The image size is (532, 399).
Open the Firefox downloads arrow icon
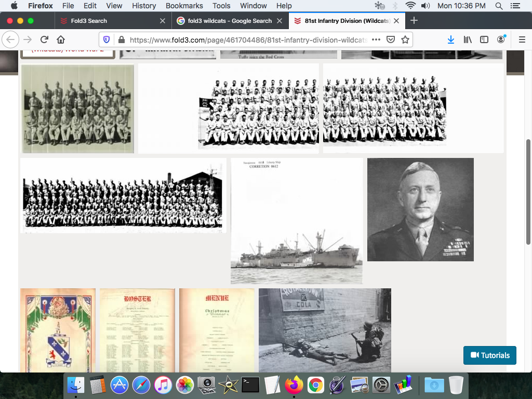coord(450,39)
